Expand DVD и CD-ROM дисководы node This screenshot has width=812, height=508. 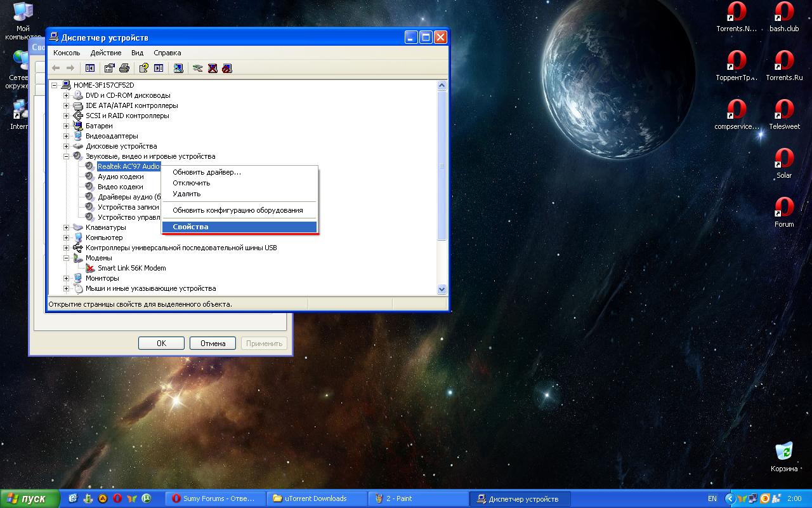pyautogui.click(x=67, y=95)
